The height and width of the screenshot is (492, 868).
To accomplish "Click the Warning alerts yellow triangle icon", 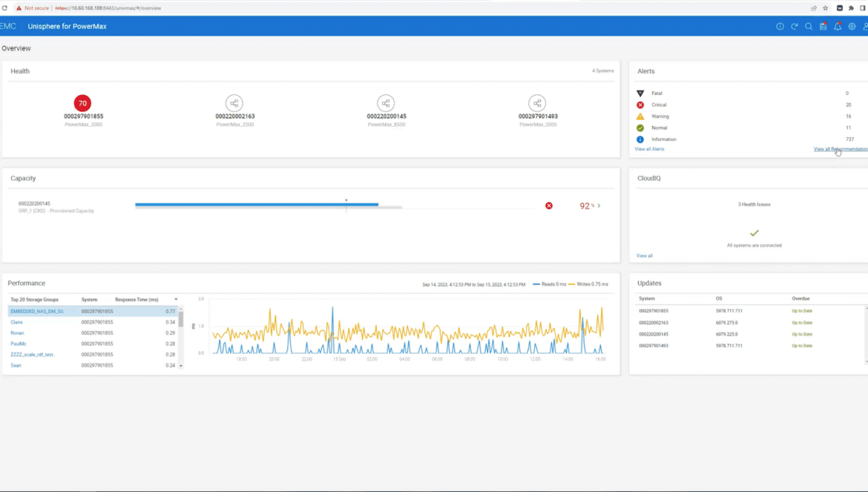I will (640, 117).
